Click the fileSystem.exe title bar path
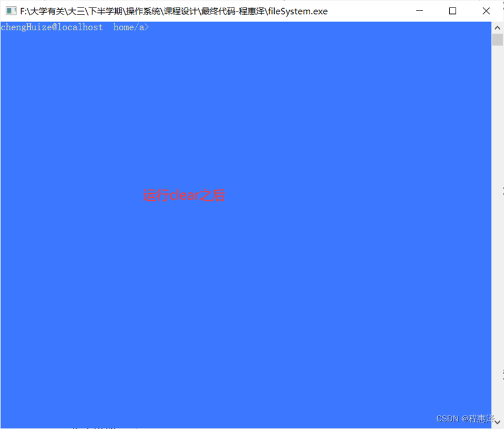This screenshot has width=504, height=429. tap(174, 11)
